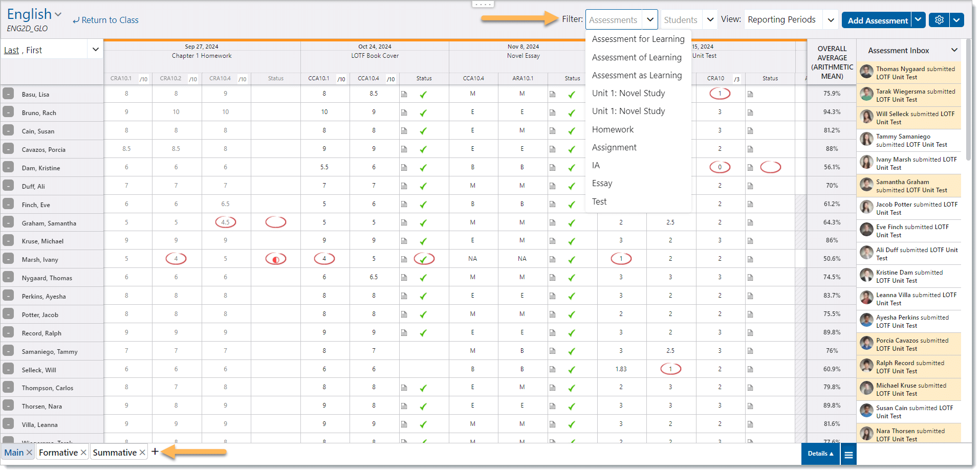The height and width of the screenshot is (473, 980).
Task: Follow the Return to Class link
Action: 106,20
